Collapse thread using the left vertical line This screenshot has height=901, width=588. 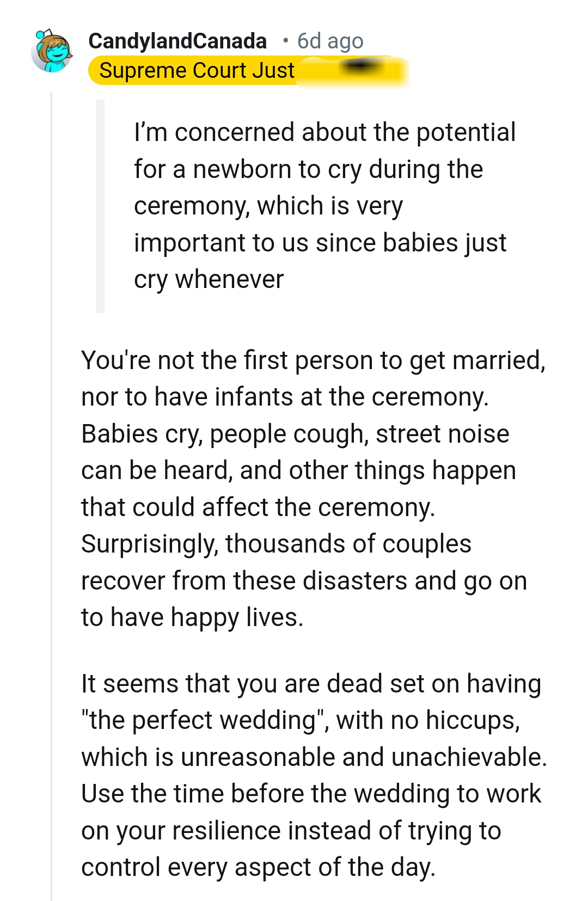(52, 490)
